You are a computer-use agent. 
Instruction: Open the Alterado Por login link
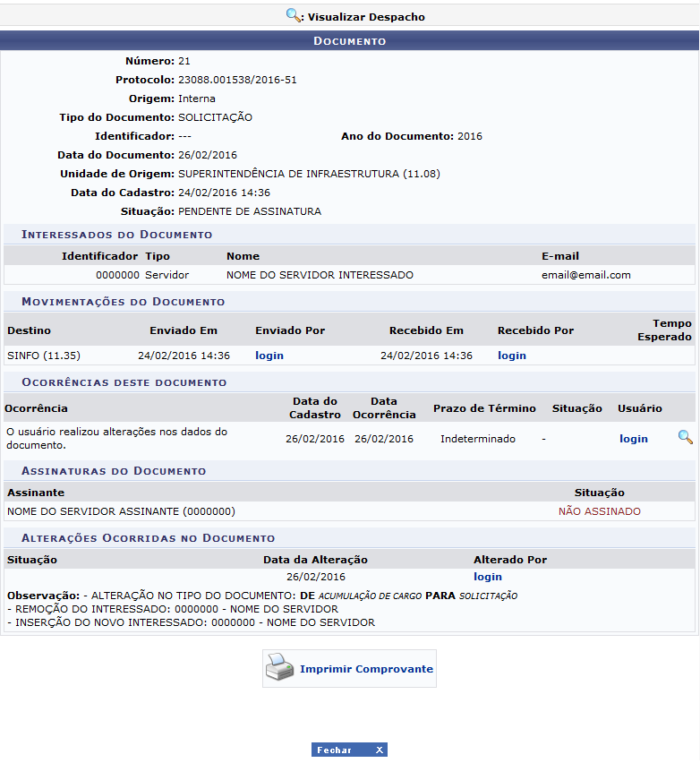488,577
